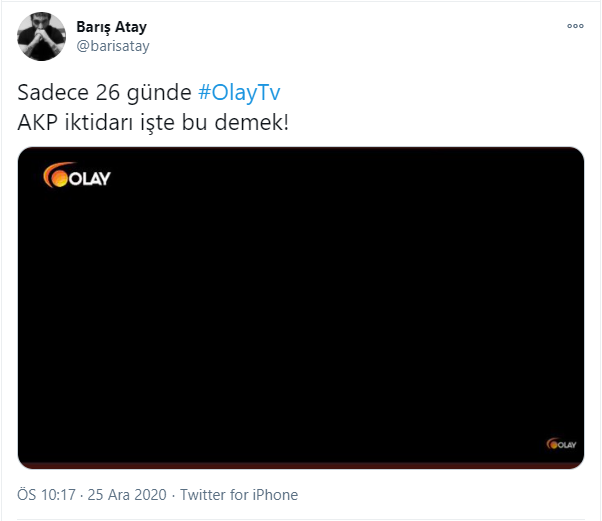Open the three-dot more options menu
Viewport: 602px width, 521px height.
(x=575, y=26)
